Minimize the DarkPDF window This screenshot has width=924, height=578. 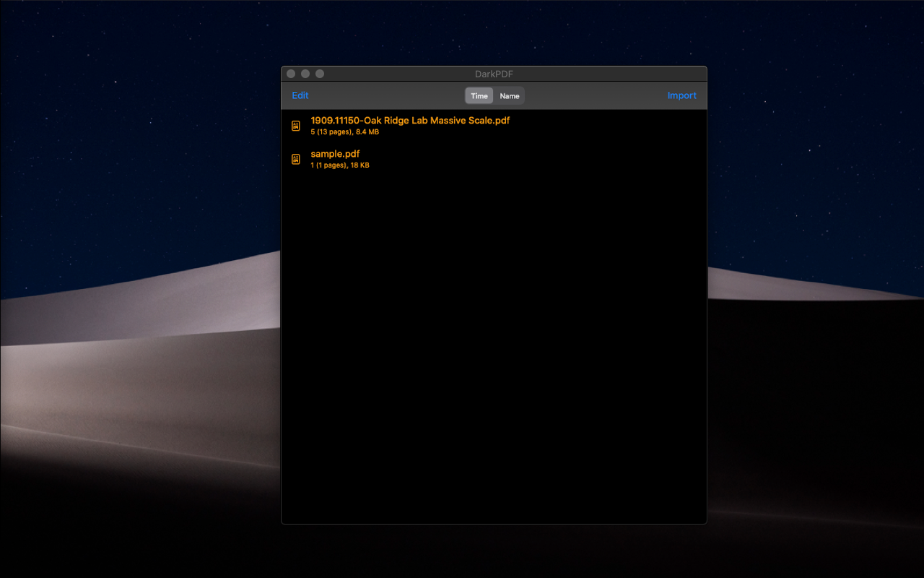(305, 74)
